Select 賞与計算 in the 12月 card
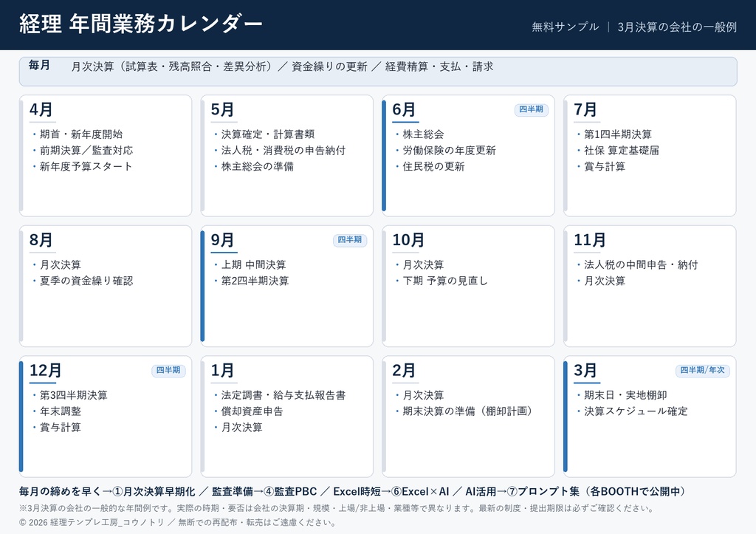Viewport: 756px width, 534px height. tap(61, 427)
